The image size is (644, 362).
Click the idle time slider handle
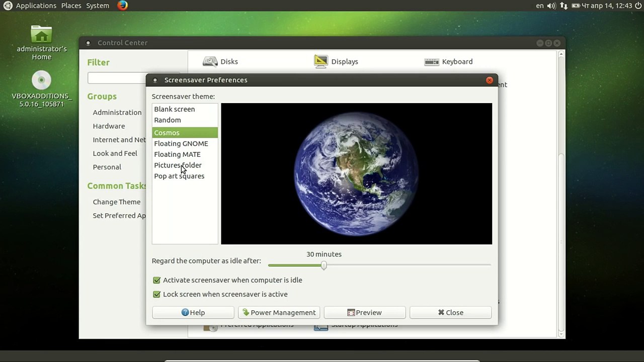coord(324,265)
